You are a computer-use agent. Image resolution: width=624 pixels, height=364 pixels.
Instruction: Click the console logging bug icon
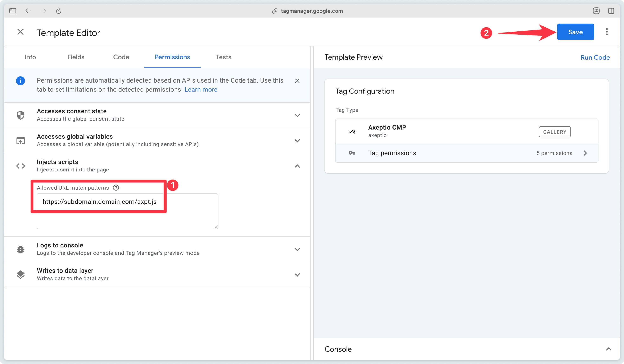click(20, 249)
